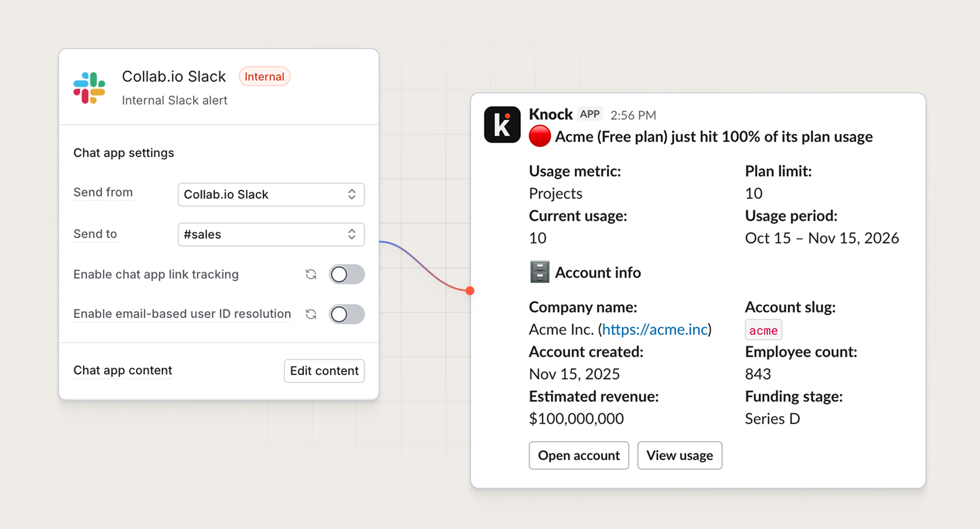Click the 843 employee count value
980x529 pixels.
point(758,374)
